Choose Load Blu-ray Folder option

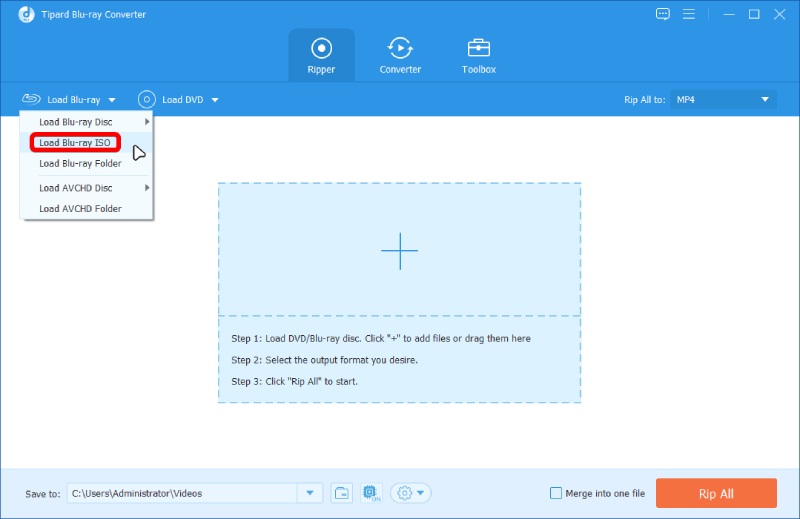pos(86,163)
